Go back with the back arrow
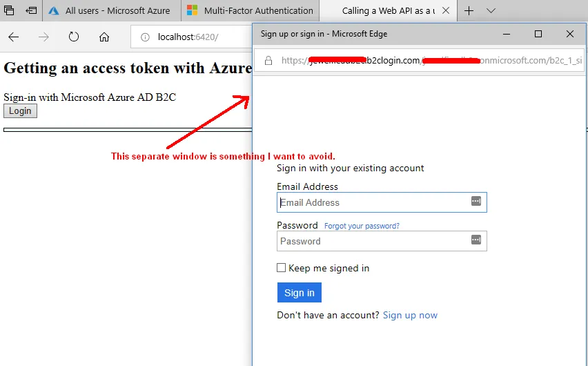588x366 pixels. pyautogui.click(x=14, y=37)
